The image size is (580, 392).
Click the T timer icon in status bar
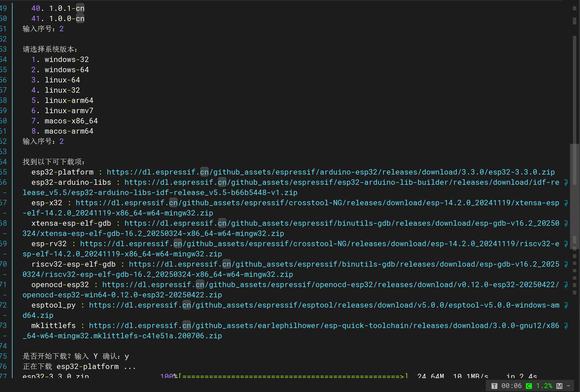point(494,386)
